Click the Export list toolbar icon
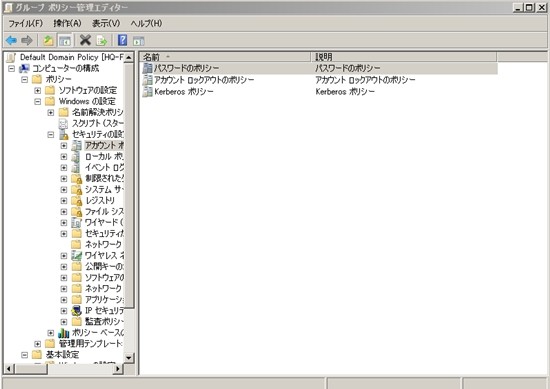550x389 pixels. pos(101,41)
